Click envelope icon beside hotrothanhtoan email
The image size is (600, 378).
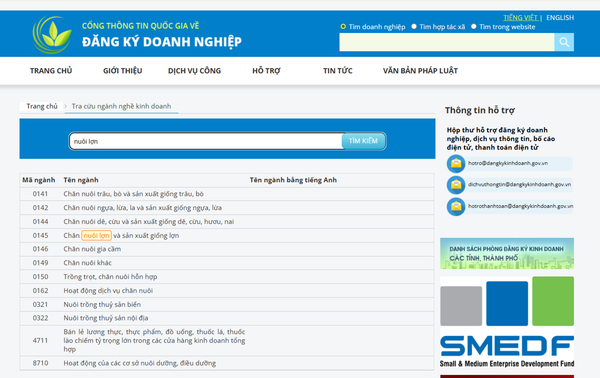point(456,207)
